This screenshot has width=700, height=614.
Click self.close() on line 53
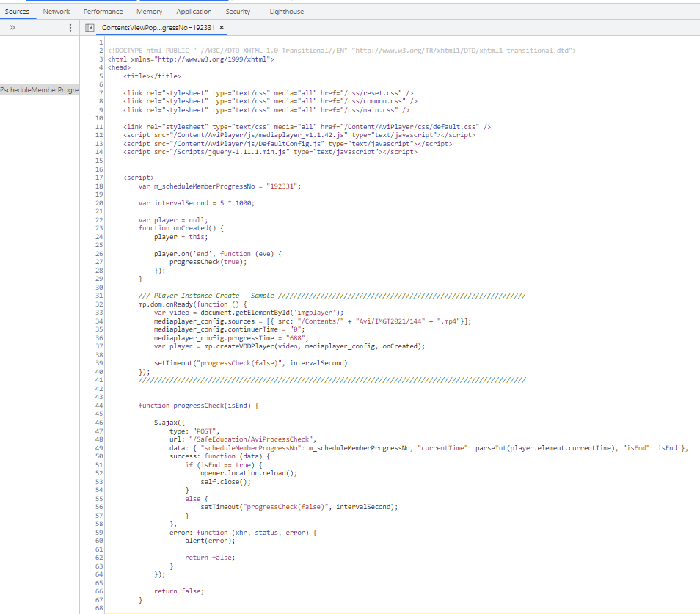coord(224,482)
